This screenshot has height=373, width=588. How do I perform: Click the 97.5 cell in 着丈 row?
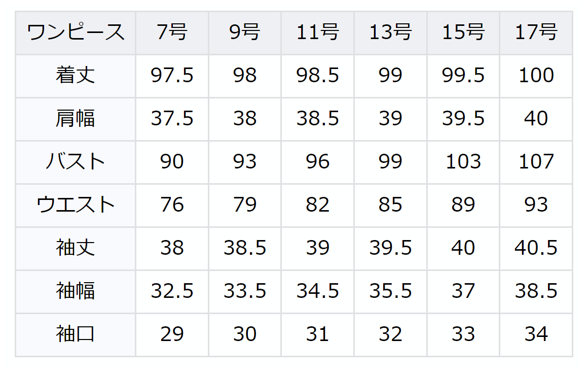click(172, 76)
